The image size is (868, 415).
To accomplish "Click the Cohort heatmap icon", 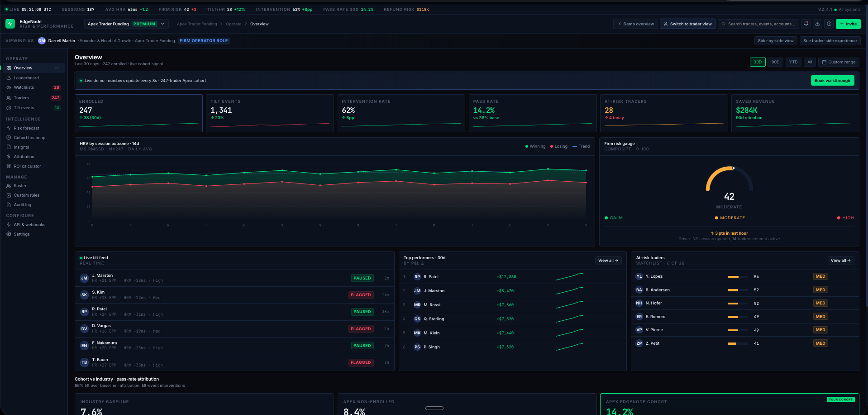I will (9, 138).
